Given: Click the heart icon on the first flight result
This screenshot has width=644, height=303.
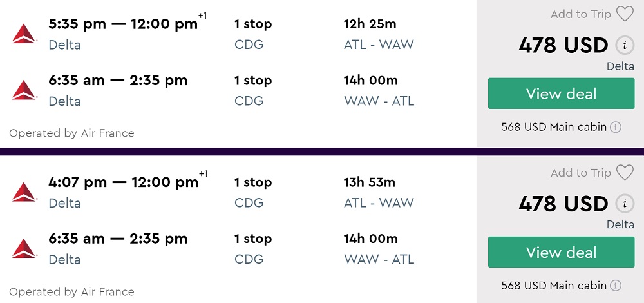Looking at the screenshot, I should tap(625, 14).
